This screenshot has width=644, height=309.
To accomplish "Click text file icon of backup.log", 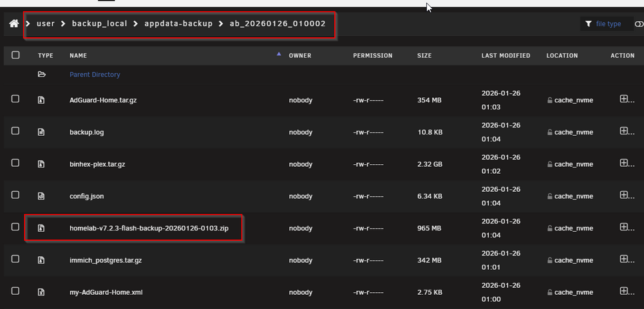I will coord(41,132).
